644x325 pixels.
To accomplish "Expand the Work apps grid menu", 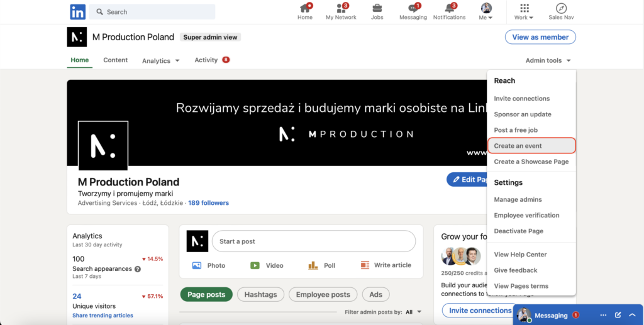I will (x=524, y=8).
